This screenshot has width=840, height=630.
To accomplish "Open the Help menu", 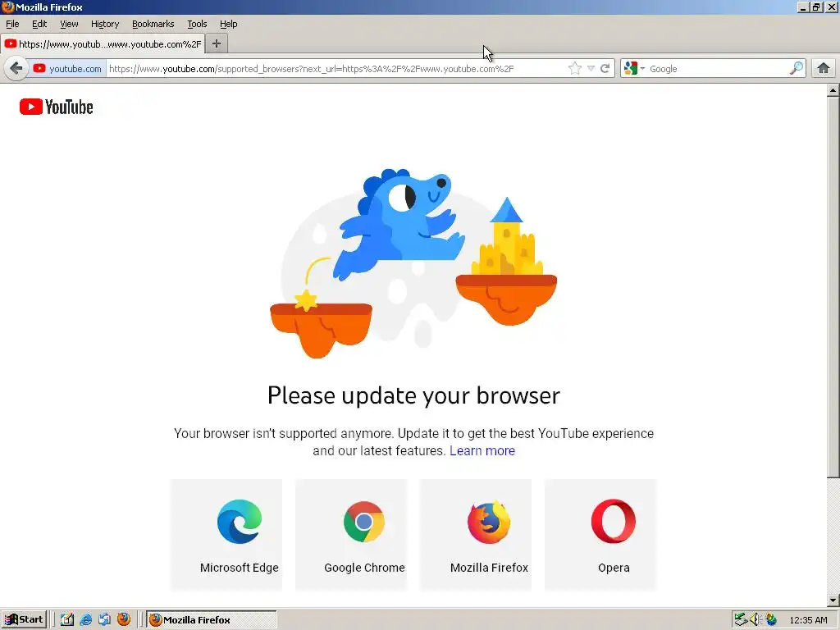I will (x=228, y=24).
